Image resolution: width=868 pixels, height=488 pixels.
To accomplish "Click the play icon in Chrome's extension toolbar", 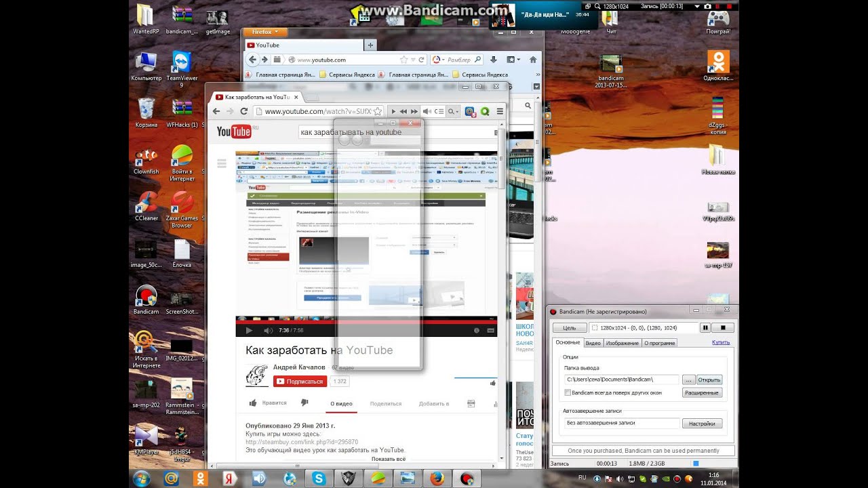I will (393, 111).
